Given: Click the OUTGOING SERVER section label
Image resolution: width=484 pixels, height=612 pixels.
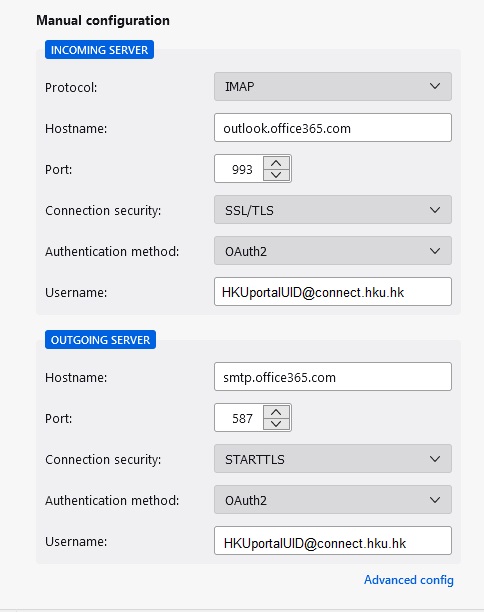Looking at the screenshot, I should pos(100,340).
